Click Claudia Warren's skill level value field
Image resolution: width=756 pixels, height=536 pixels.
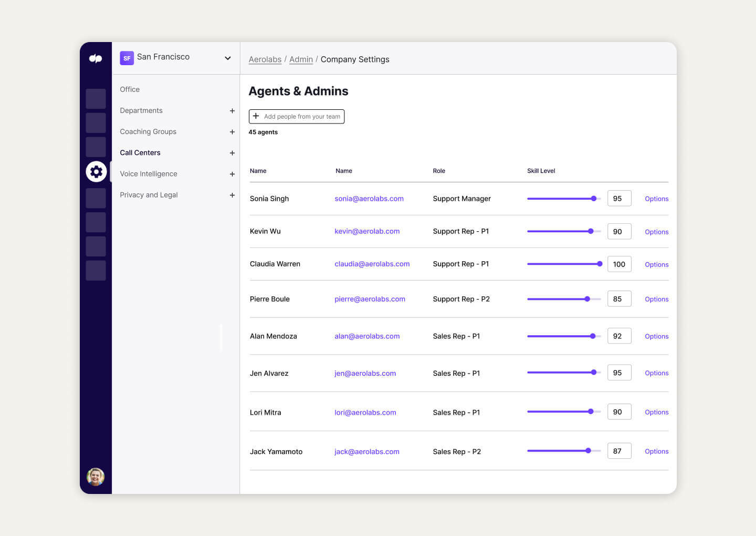tap(619, 264)
